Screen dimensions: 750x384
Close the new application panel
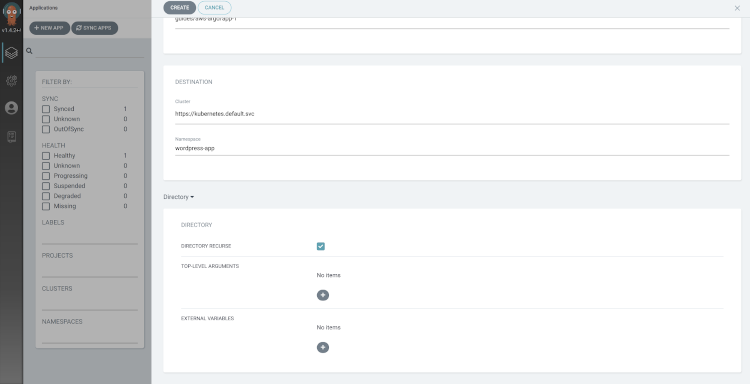click(x=737, y=8)
